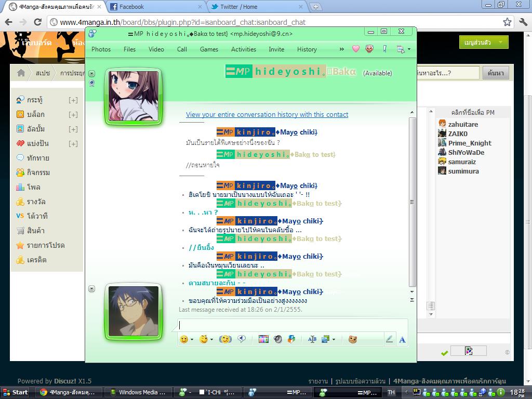The height and width of the screenshot is (399, 532).
Task: Select user Prime_Knight to PM
Action: [x=470, y=143]
